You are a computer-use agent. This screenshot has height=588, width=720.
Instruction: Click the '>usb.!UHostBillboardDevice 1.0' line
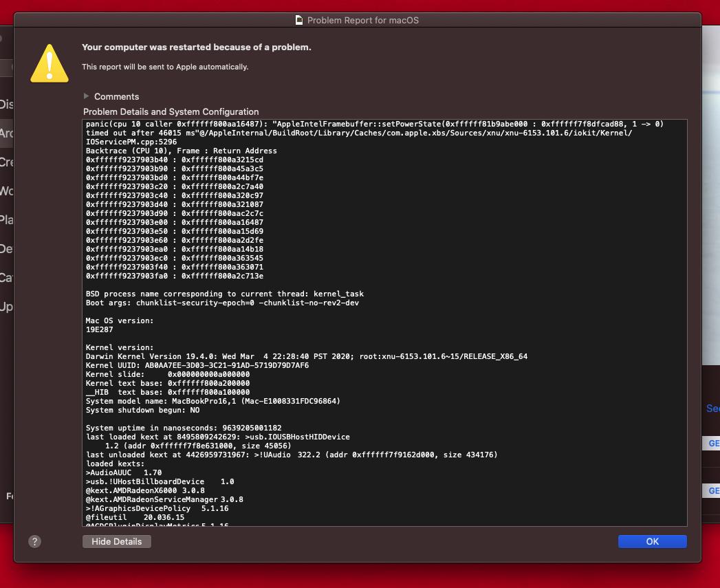tap(160, 482)
